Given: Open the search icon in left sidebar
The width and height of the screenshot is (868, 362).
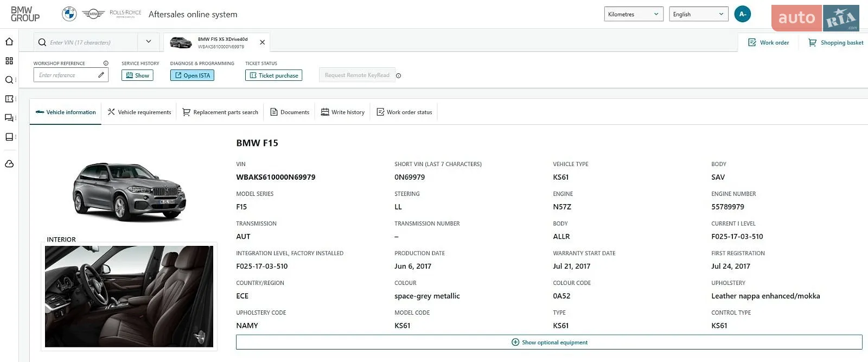Looking at the screenshot, I should (x=9, y=80).
